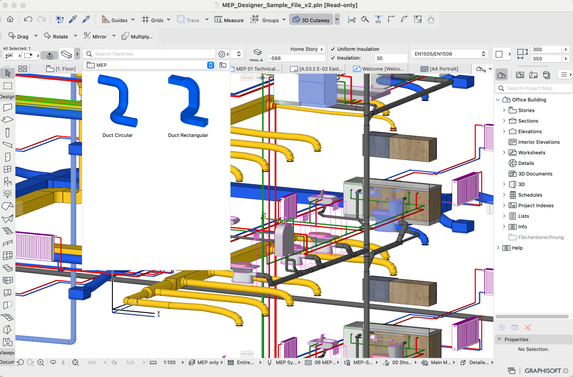
Task: Expand the Sections tree item
Action: pos(504,121)
